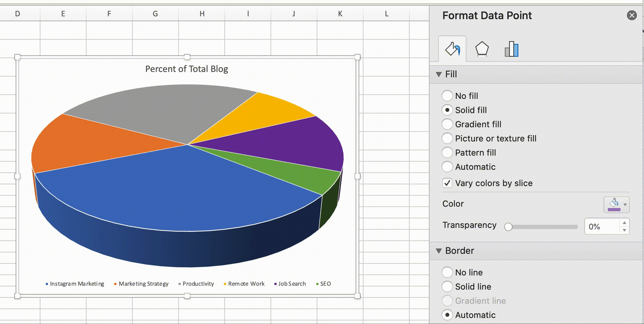
Task: Collapse the Border section
Action: (x=439, y=251)
